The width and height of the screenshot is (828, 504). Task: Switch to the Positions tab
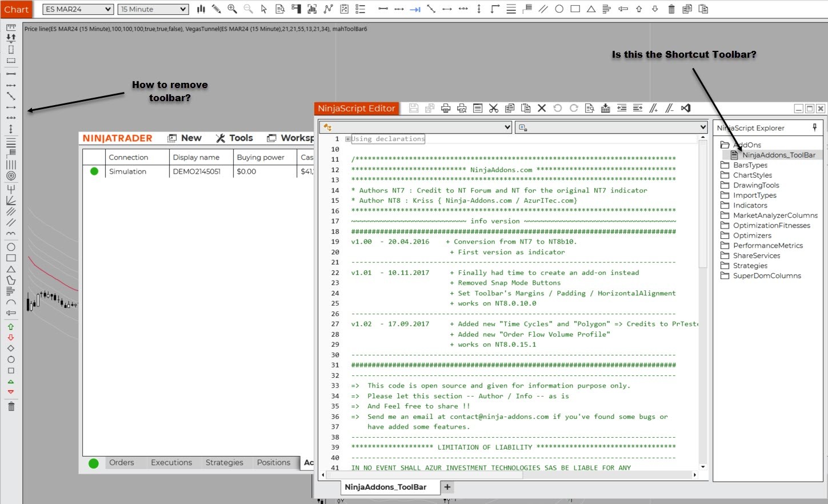(x=274, y=463)
